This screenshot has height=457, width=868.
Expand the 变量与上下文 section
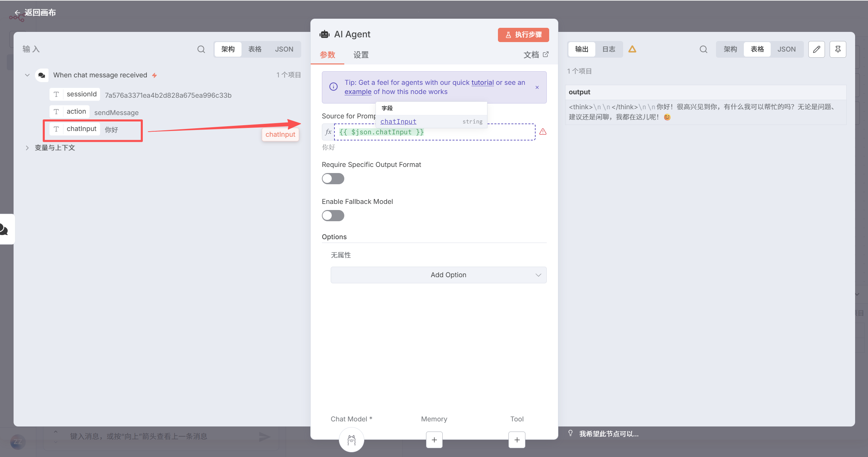pyautogui.click(x=27, y=148)
